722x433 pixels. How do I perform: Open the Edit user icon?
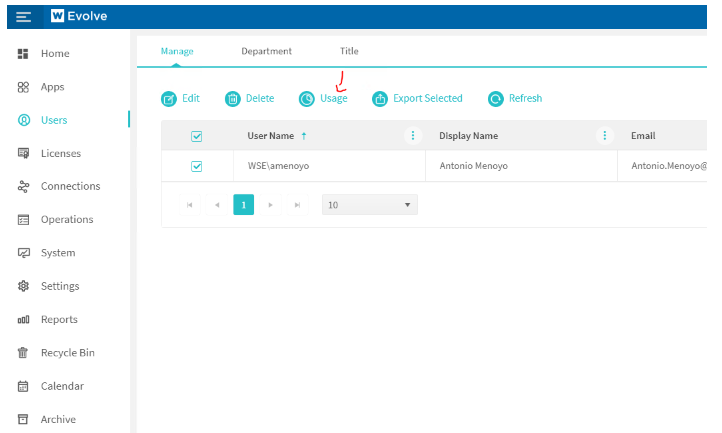[169, 98]
